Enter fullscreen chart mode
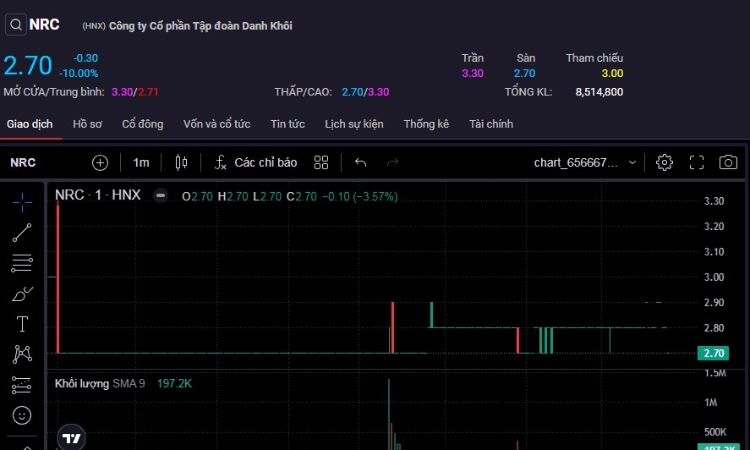The width and height of the screenshot is (750, 450). pos(696,163)
